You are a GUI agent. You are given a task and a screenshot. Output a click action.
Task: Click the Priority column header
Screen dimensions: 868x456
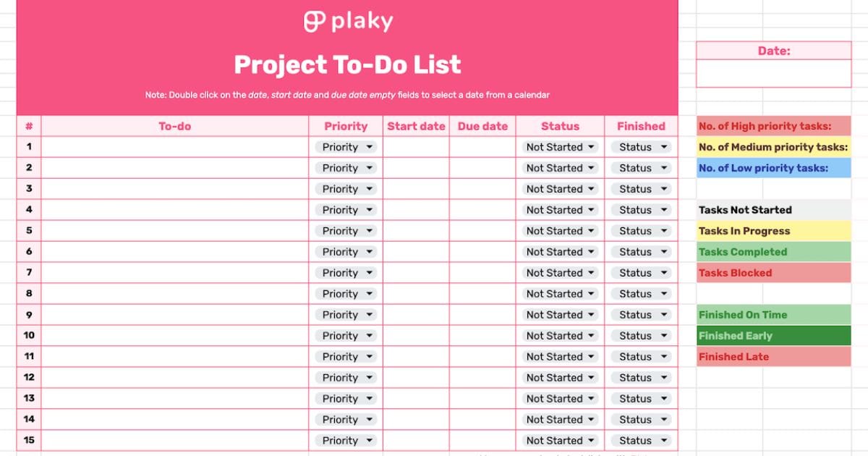(346, 126)
